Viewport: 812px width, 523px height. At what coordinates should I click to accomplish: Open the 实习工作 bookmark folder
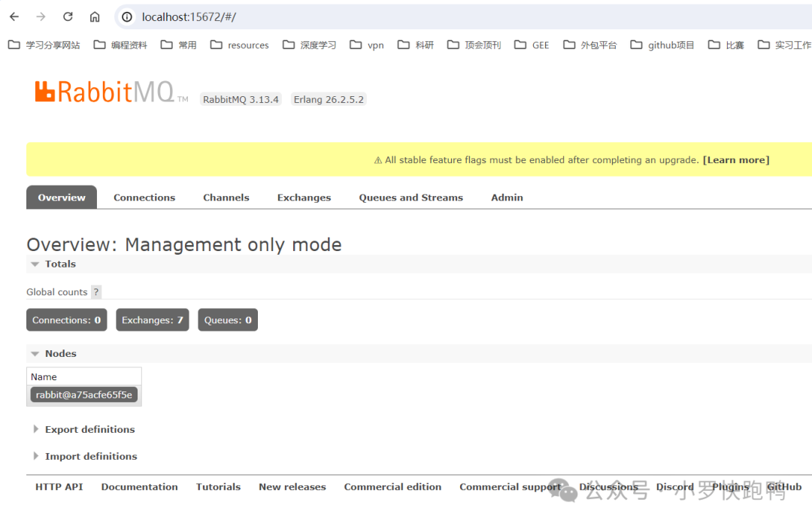pos(784,45)
